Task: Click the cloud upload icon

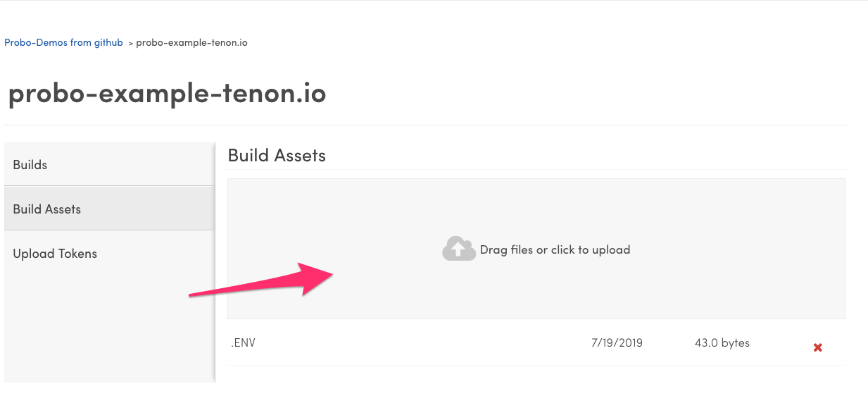Action: click(458, 249)
